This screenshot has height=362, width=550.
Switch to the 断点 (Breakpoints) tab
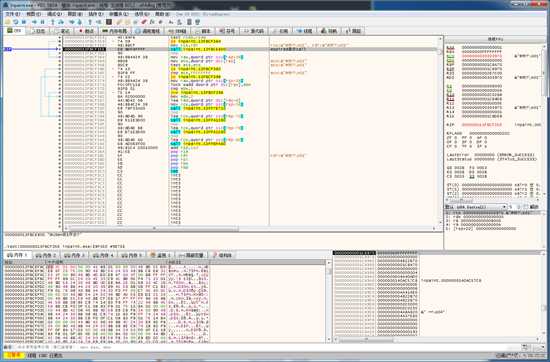86,31
